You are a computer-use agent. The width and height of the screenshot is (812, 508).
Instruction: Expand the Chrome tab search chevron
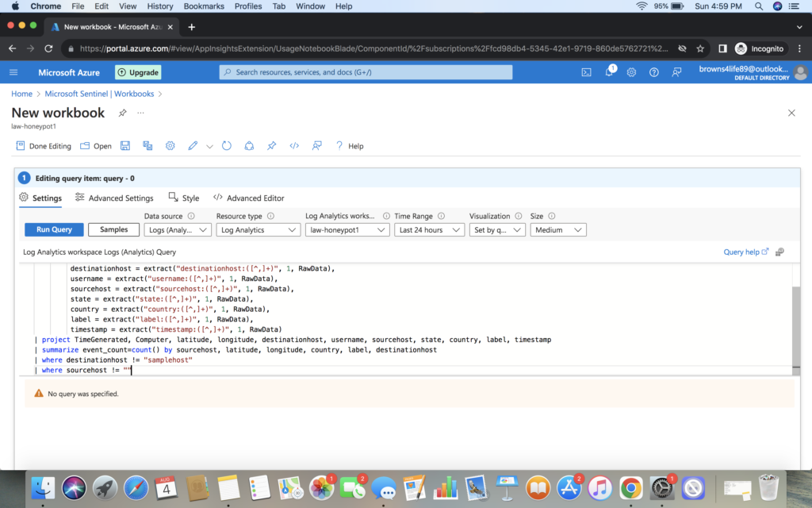[x=799, y=27]
